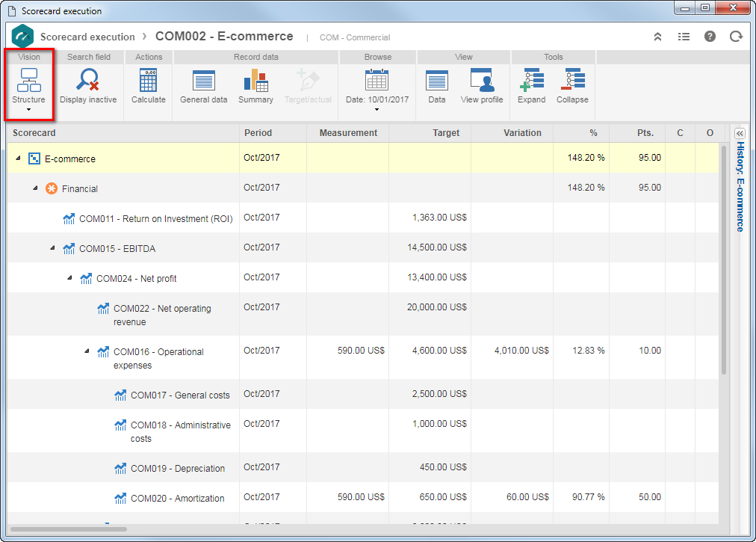Image resolution: width=756 pixels, height=542 pixels.
Task: Click the COM011 indicator chart icon
Action: (69, 218)
